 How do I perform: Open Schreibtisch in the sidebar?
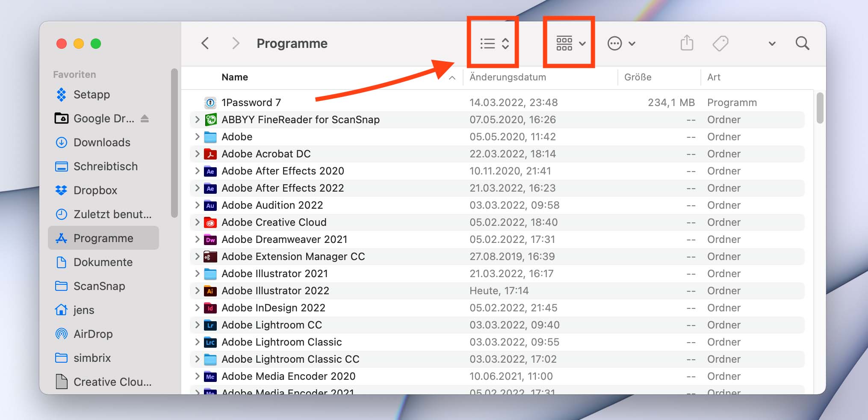click(103, 166)
